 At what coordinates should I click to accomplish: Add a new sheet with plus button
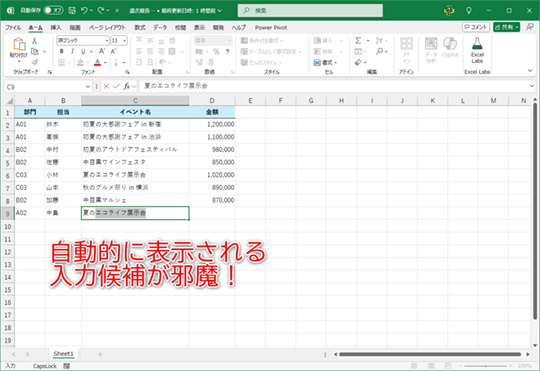(x=100, y=354)
